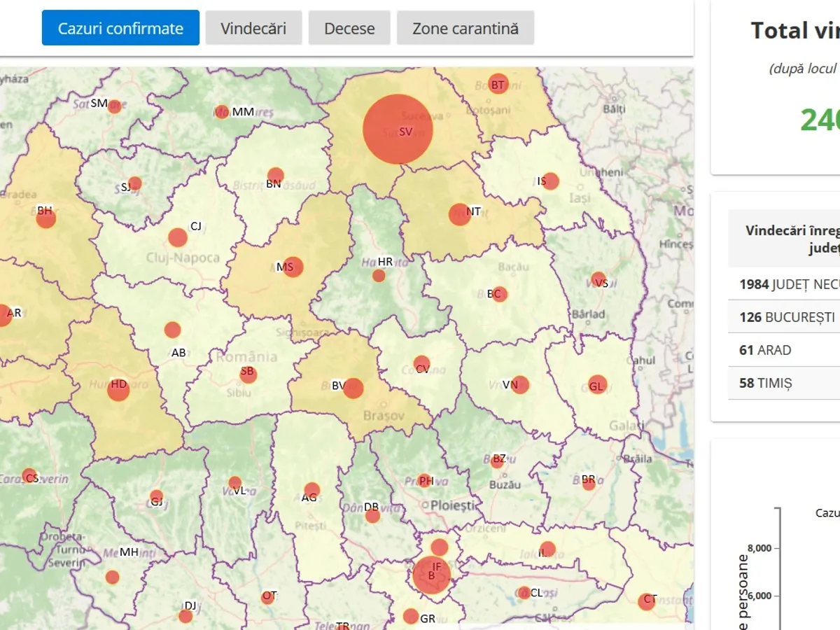Click the Brașov (BV) case marker
Viewport: 840px width, 630px height.
[353, 388]
